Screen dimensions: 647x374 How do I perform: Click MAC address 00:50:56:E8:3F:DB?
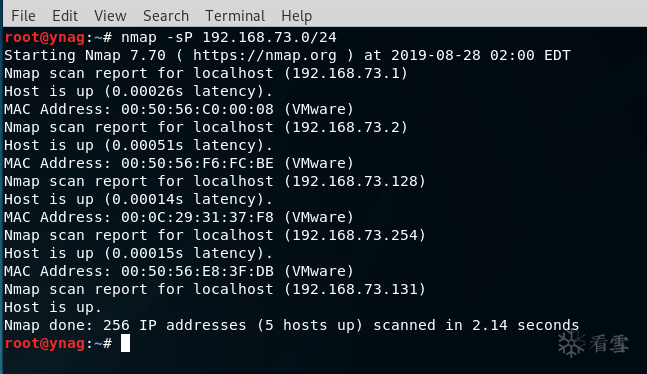[197, 272]
